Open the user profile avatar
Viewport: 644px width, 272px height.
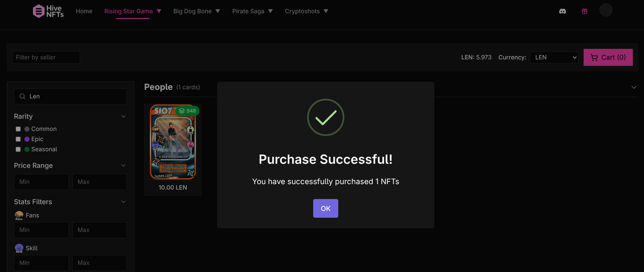pyautogui.click(x=606, y=10)
